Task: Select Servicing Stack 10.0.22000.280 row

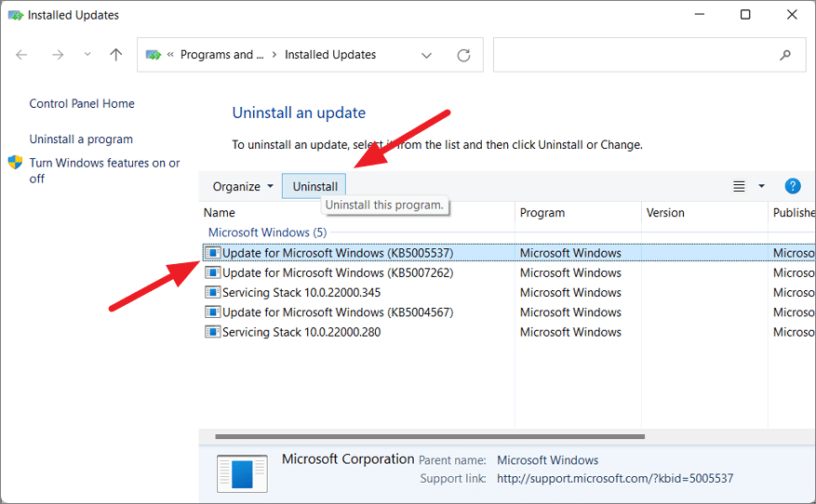Action: [x=509, y=332]
